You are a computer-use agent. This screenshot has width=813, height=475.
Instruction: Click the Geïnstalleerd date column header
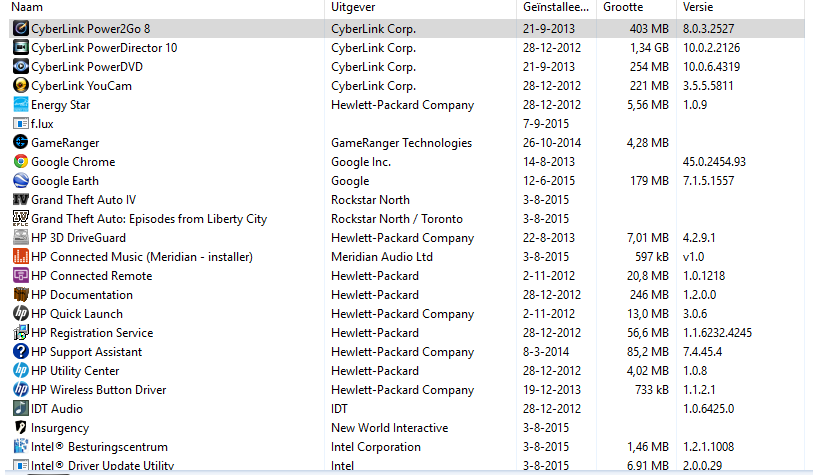[556, 7]
